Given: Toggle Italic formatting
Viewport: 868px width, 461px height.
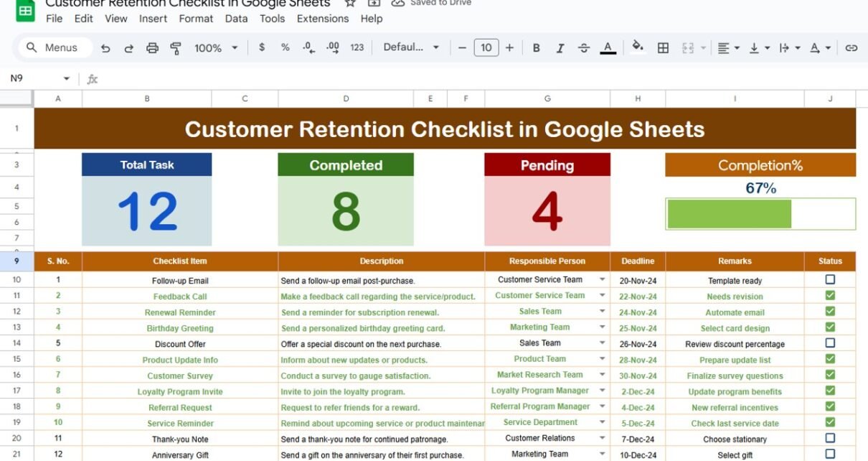Looking at the screenshot, I should 560,48.
